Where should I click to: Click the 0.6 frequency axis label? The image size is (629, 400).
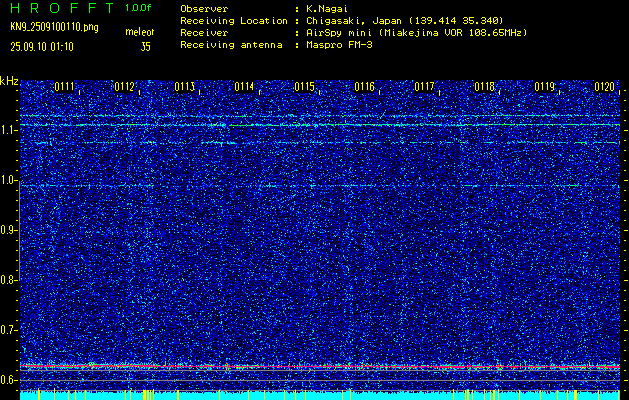(x=7, y=380)
